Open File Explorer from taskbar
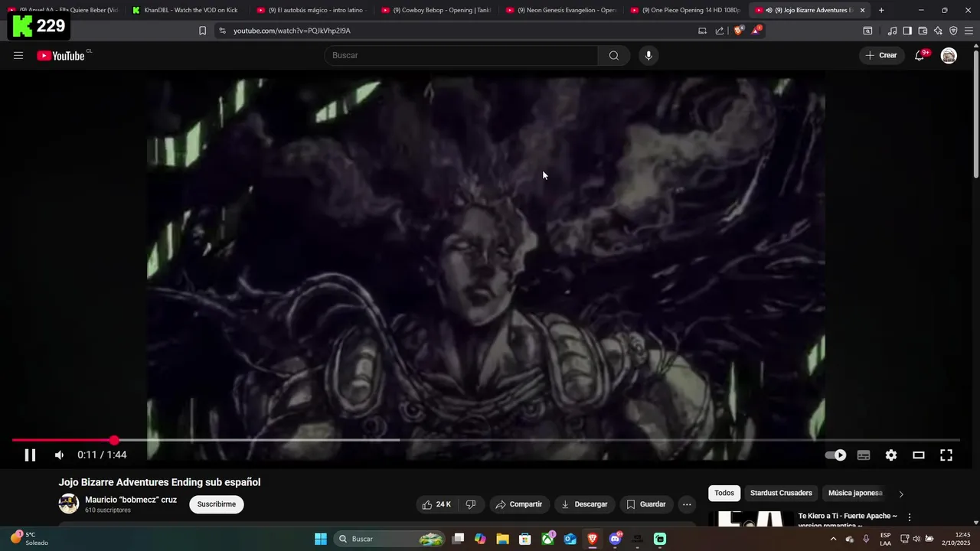980x551 pixels. pyautogui.click(x=502, y=539)
